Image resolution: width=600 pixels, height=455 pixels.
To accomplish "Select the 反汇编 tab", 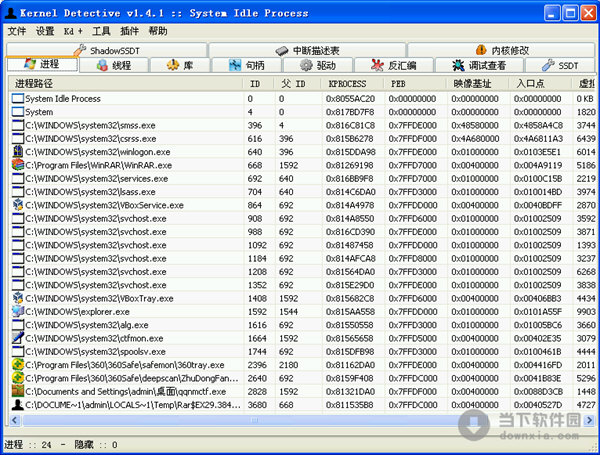I will tap(394, 65).
